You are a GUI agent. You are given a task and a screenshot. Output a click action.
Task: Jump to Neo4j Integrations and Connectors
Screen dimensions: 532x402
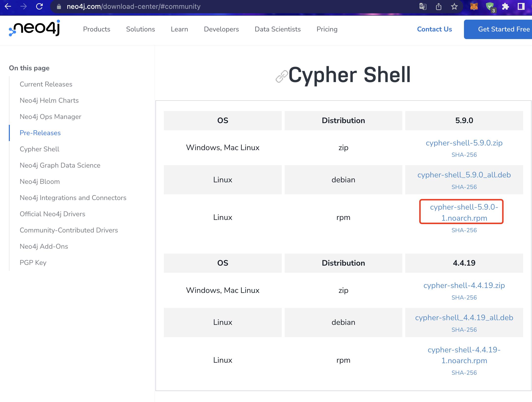point(73,198)
